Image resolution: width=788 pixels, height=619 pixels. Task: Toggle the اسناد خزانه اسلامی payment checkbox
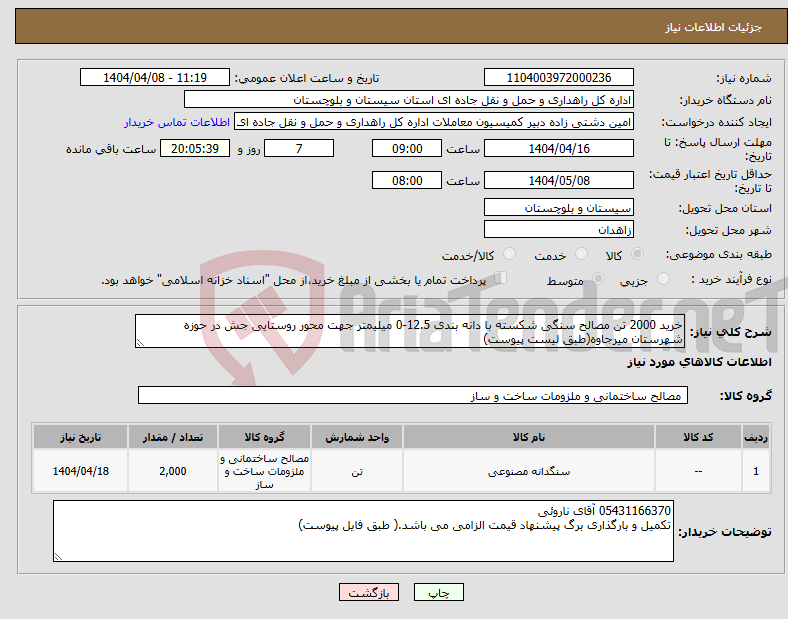point(501,278)
